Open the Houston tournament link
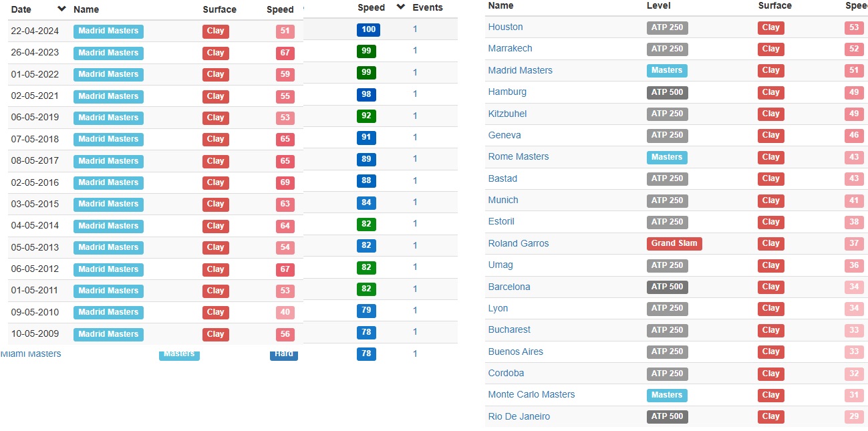The width and height of the screenshot is (868, 431). tap(506, 27)
